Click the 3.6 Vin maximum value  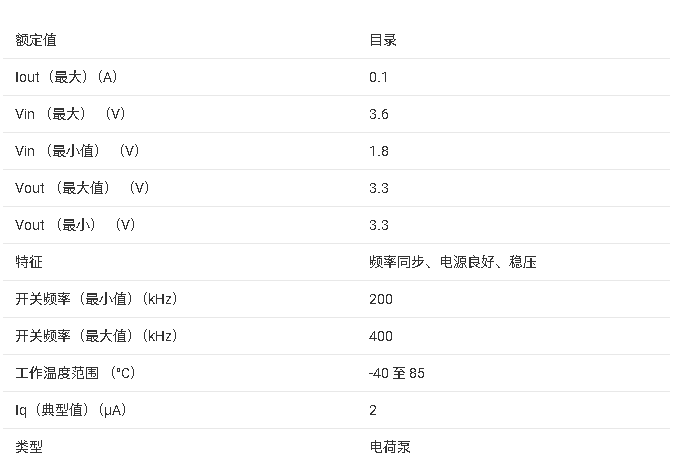(x=379, y=114)
